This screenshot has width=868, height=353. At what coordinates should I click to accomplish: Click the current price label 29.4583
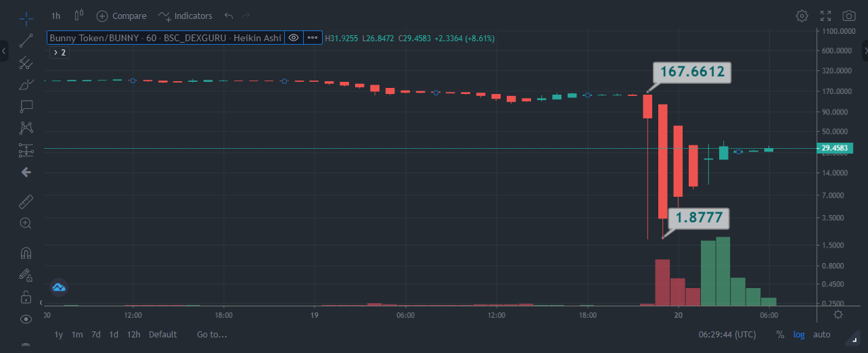[835, 148]
